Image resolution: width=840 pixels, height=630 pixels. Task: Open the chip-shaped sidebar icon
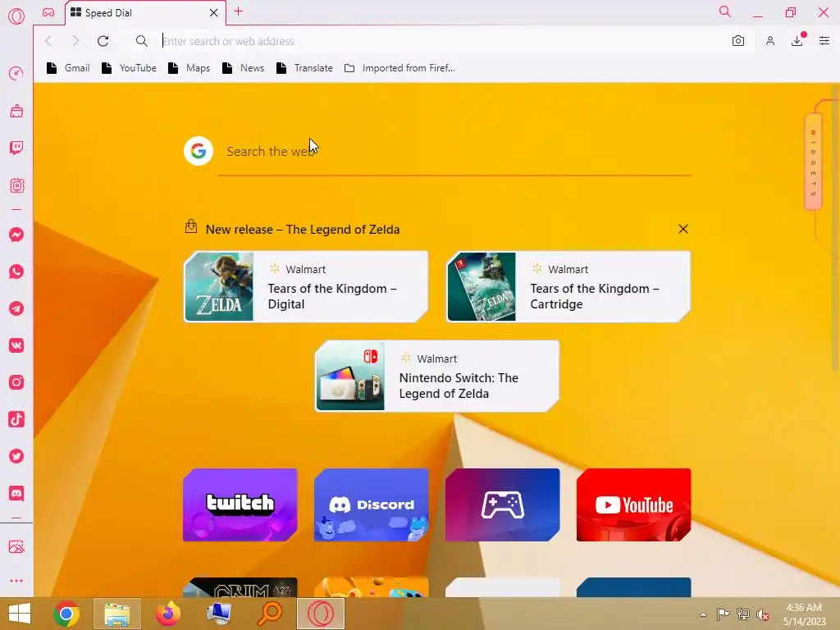(x=16, y=185)
